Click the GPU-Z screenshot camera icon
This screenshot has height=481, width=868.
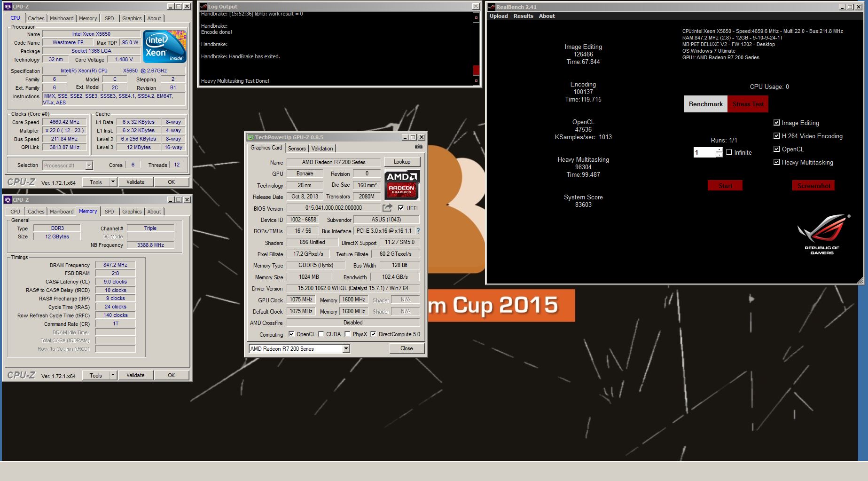pyautogui.click(x=418, y=147)
